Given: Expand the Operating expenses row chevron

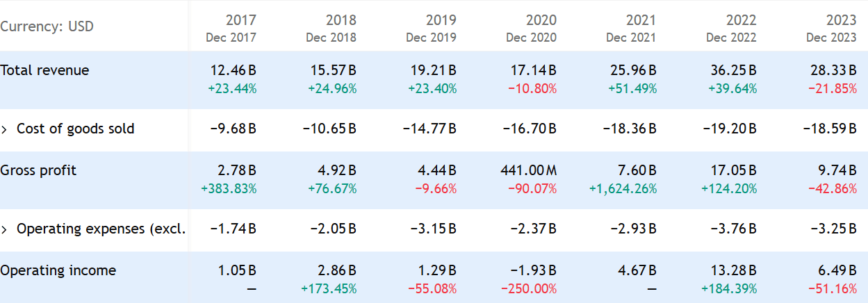Looking at the screenshot, I should [5, 229].
